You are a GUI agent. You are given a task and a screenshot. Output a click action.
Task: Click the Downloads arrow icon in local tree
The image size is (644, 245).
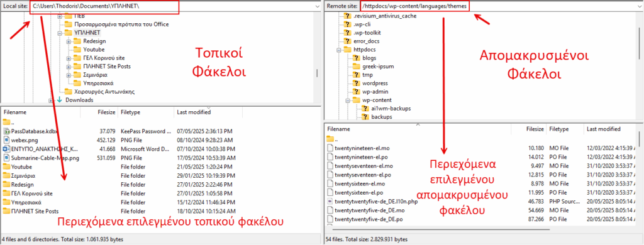[60, 100]
